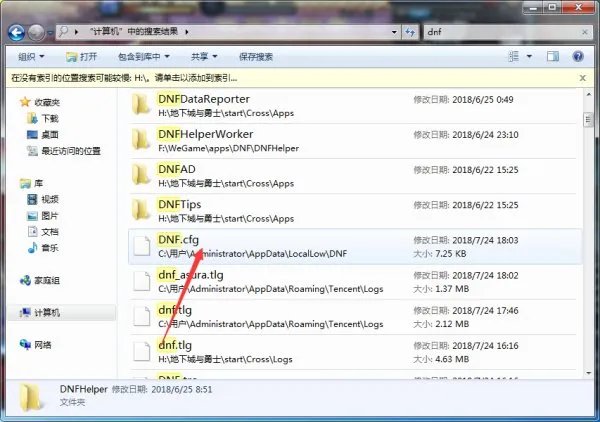
Task: Click into the search box containing dnf
Action: (501, 32)
